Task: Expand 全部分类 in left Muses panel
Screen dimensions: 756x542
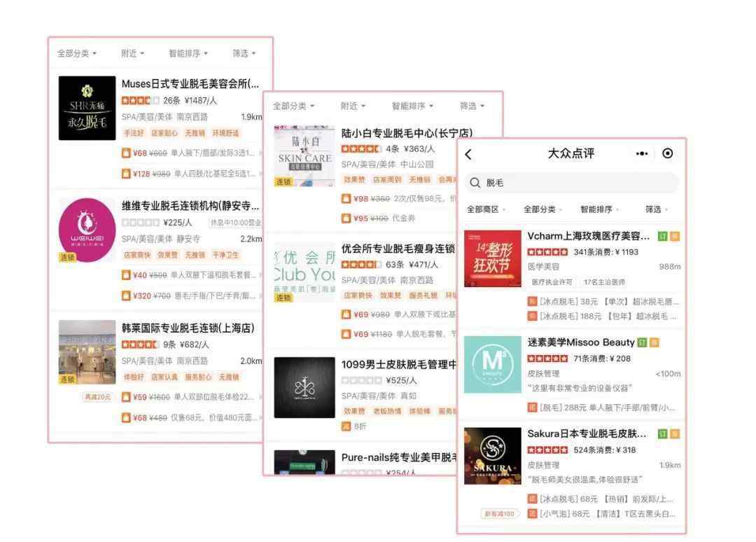Action: [77, 53]
